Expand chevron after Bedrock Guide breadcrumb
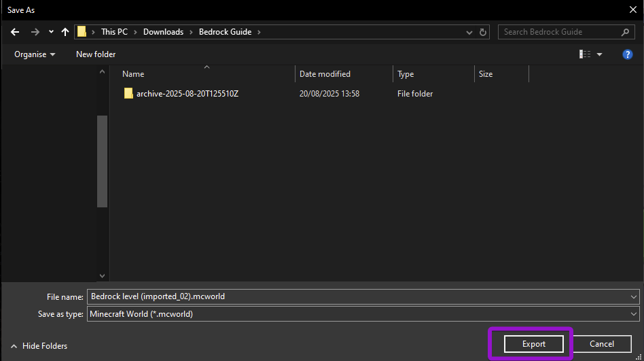This screenshot has width=644, height=361. pyautogui.click(x=259, y=32)
